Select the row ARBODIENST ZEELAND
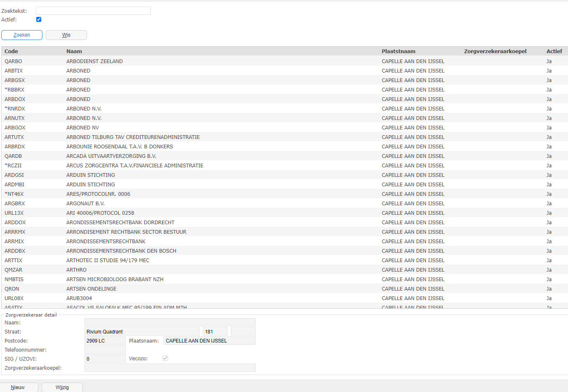This screenshot has width=568, height=392. click(284, 61)
